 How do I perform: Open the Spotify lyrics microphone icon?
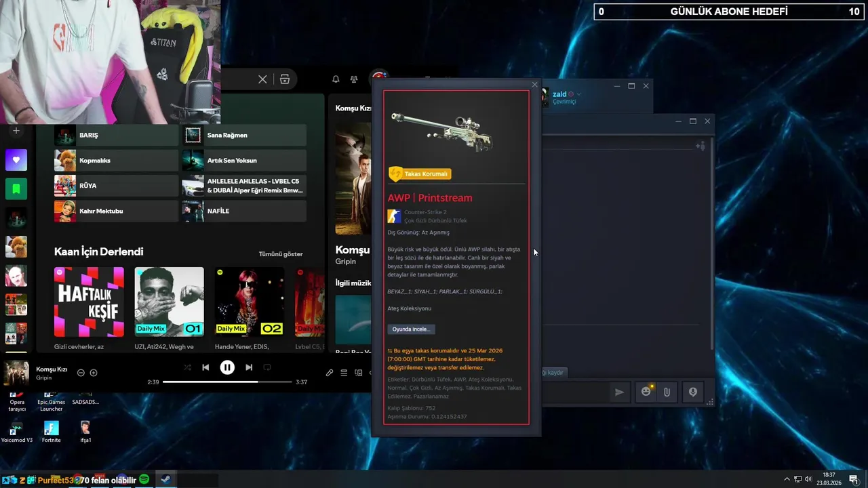(330, 373)
